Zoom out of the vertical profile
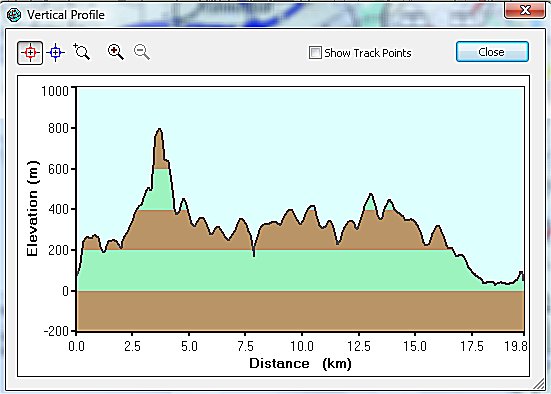This screenshot has height=394, width=551. 142,52
